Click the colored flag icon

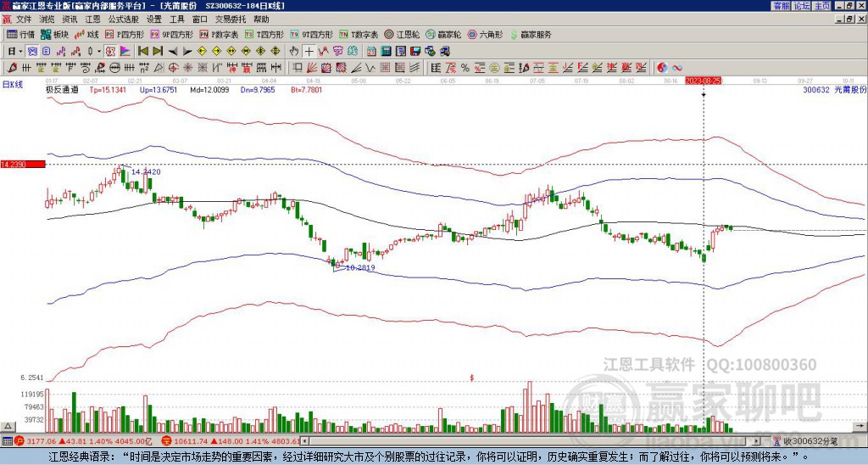pos(125,52)
